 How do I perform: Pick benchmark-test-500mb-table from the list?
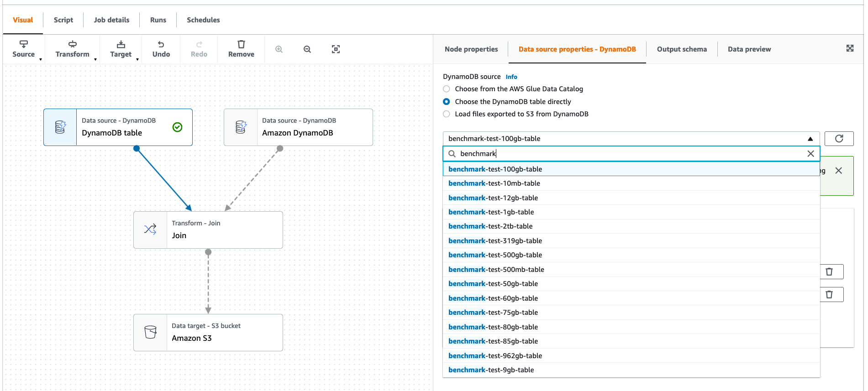pyautogui.click(x=631, y=270)
